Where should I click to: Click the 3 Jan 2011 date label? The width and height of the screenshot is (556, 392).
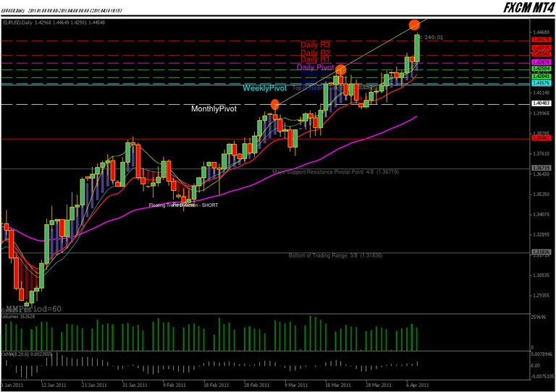(12, 385)
